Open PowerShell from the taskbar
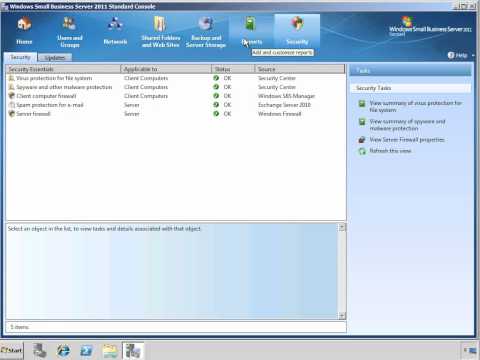Image resolution: width=480 pixels, height=360 pixels. coord(86,351)
